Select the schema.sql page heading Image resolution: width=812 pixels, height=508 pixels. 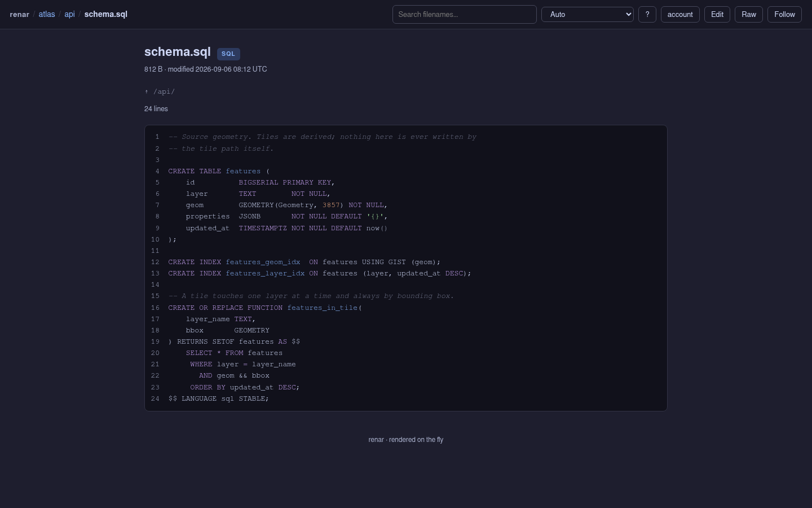tap(178, 52)
